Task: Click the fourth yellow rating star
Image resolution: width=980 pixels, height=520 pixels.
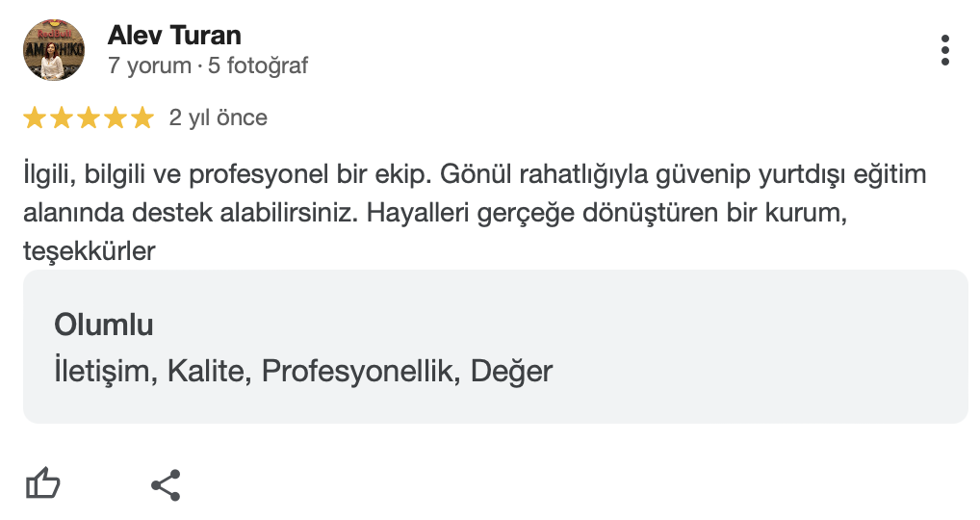Action: 116,118
